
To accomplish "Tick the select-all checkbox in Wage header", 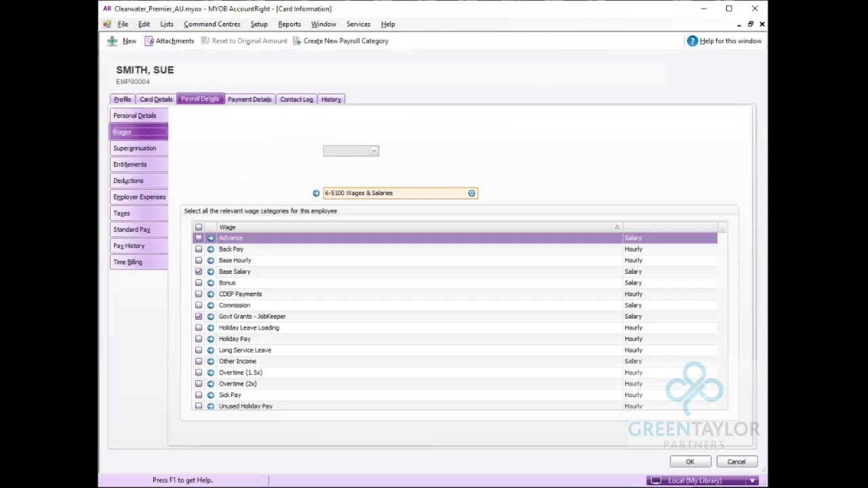I will [199, 227].
